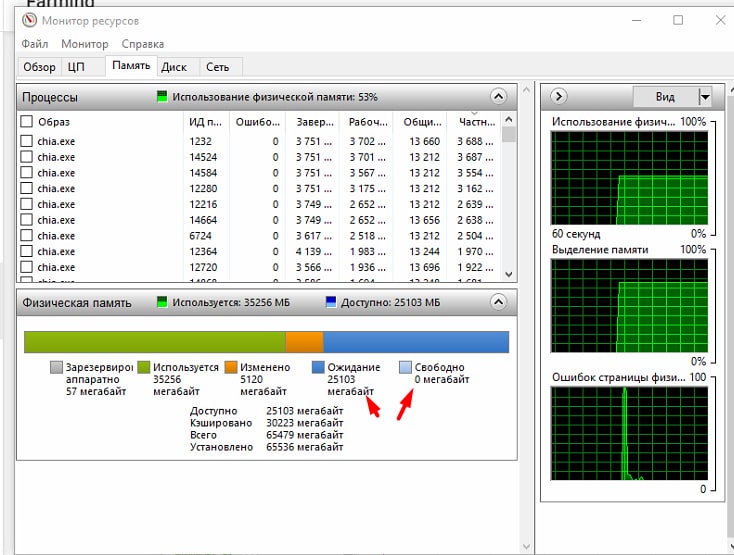Viewport: 734px width, 555px height.
Task: Check the chia.exe row with PID 12216
Action: [x=27, y=204]
